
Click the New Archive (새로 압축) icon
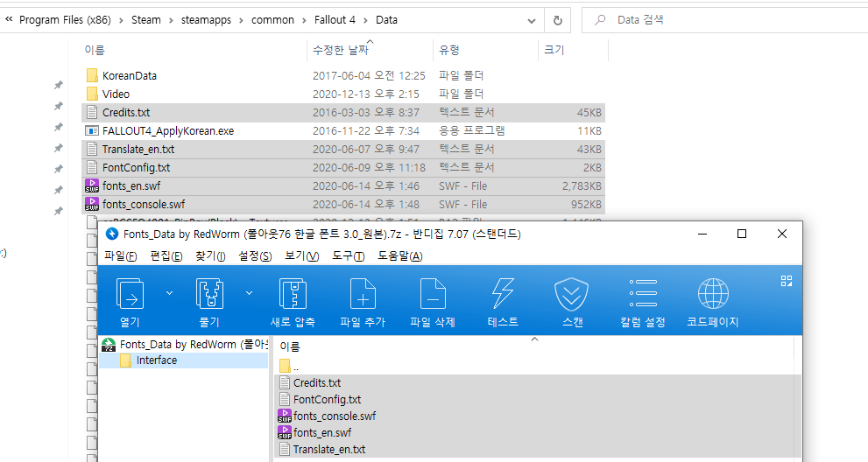pos(293,293)
